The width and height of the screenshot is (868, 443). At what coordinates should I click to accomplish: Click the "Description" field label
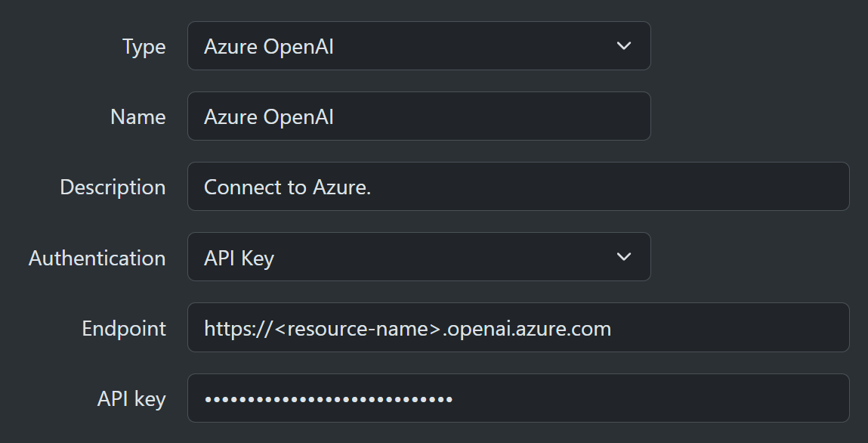pos(113,187)
